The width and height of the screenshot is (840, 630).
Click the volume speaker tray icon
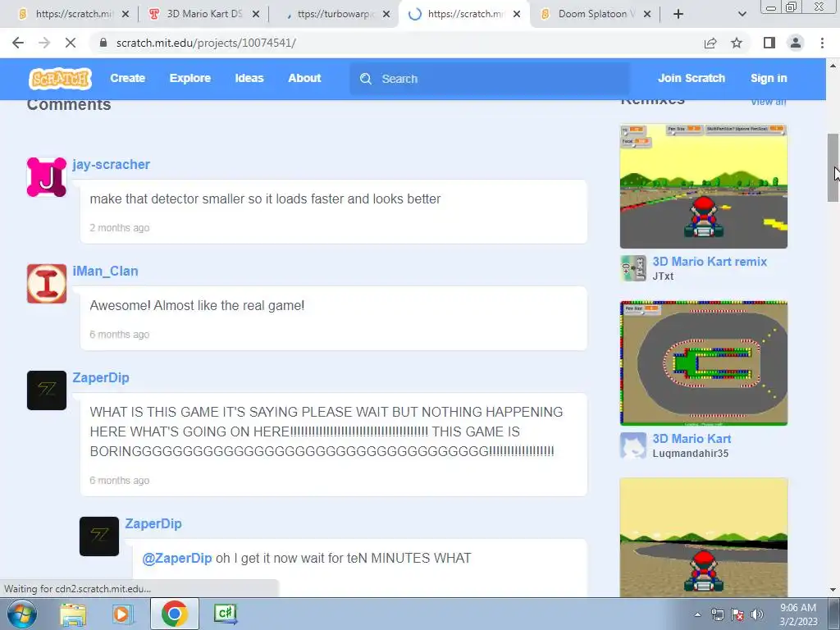[756, 614]
